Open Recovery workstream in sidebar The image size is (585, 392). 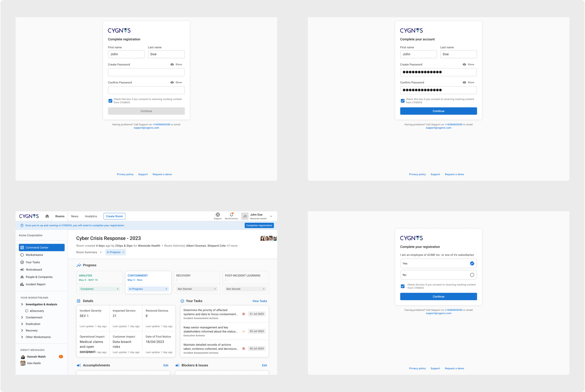32,331
